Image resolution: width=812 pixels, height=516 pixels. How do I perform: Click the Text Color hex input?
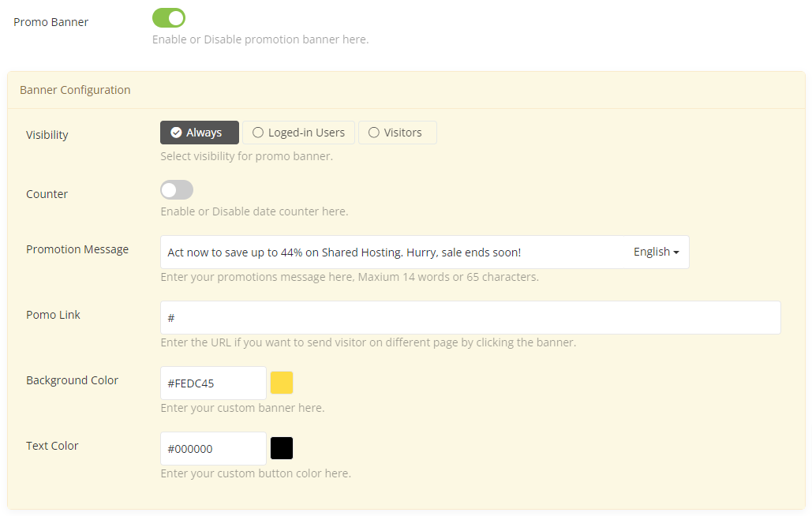coord(213,449)
